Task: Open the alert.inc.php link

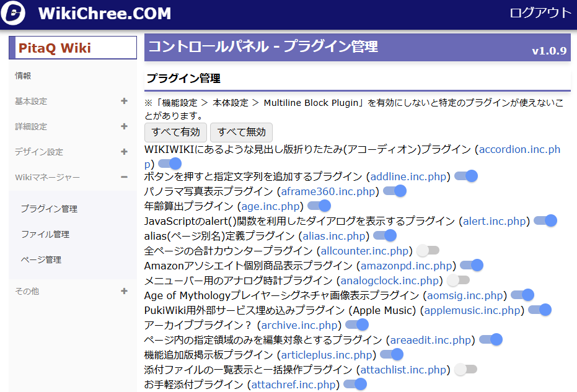Action: (x=494, y=221)
